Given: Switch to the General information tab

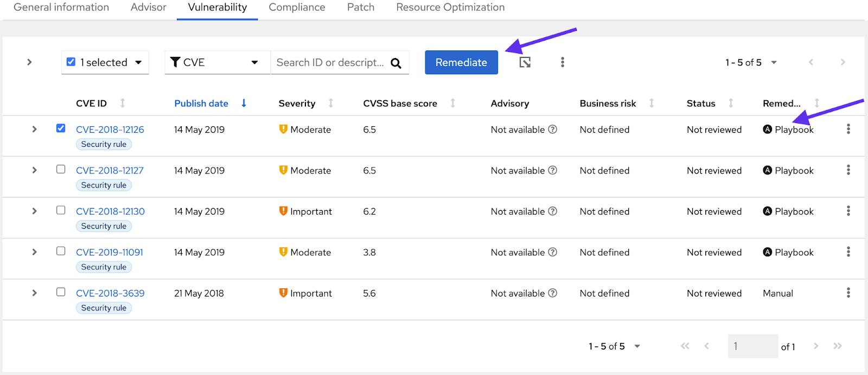Looking at the screenshot, I should coord(61,8).
